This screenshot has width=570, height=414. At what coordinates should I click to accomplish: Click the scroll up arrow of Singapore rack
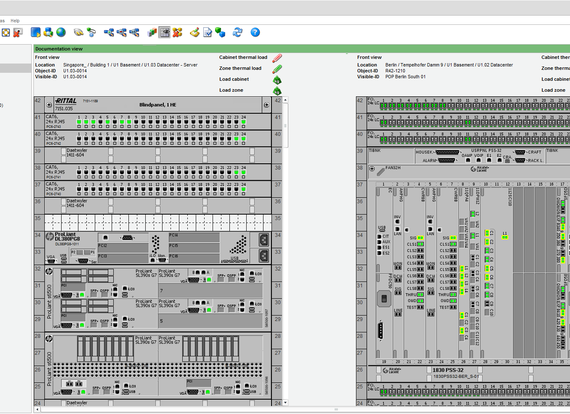(x=285, y=100)
